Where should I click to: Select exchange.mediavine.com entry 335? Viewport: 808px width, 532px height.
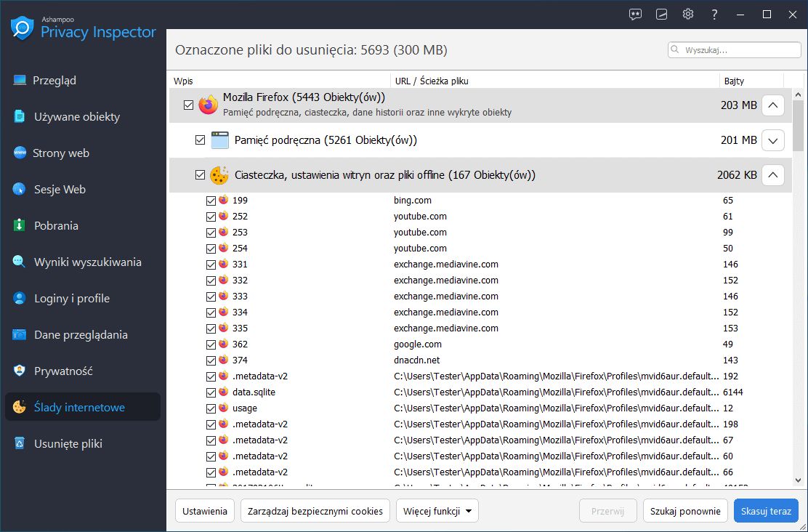point(480,329)
